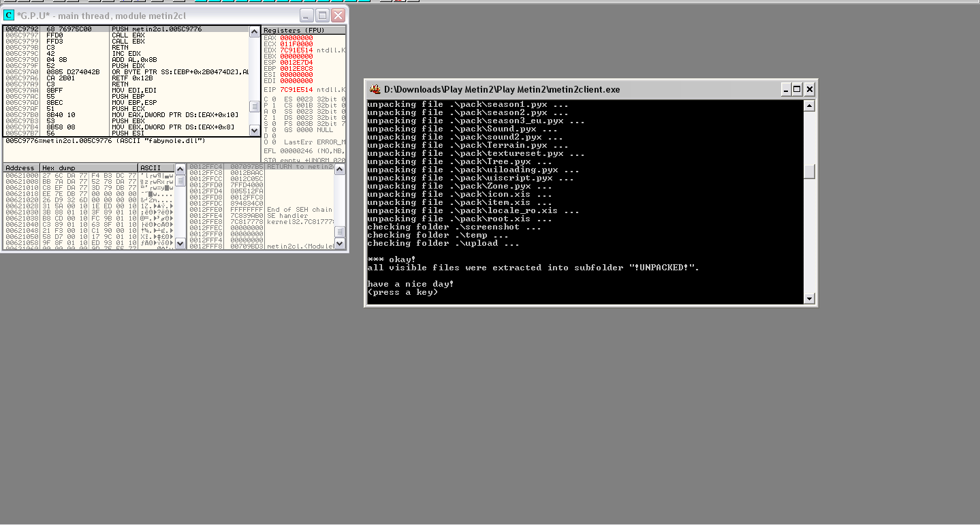Minimize the G.P.U CPU window
980x525 pixels.
(x=306, y=15)
